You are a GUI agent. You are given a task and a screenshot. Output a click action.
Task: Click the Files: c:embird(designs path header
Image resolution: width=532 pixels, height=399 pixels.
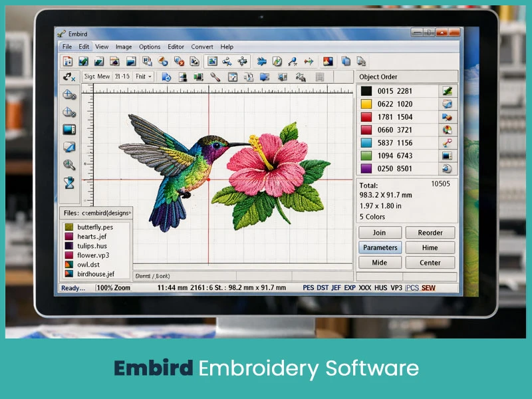(x=96, y=213)
